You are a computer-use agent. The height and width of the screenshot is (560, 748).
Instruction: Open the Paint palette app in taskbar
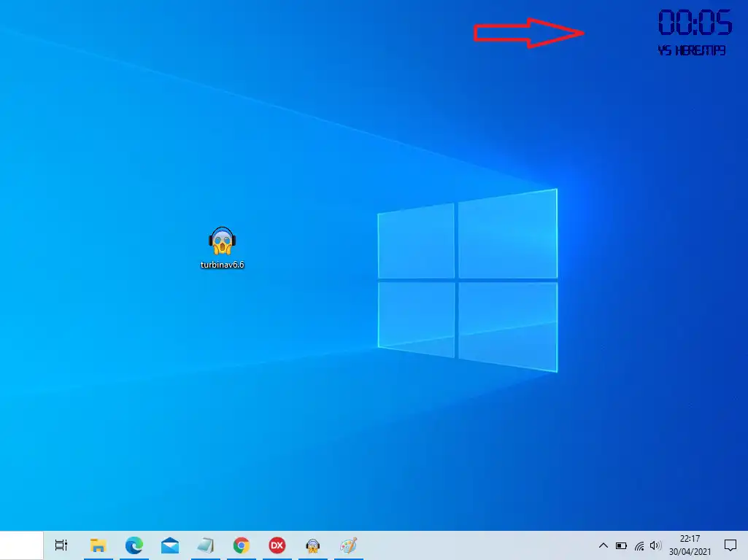pyautogui.click(x=349, y=545)
